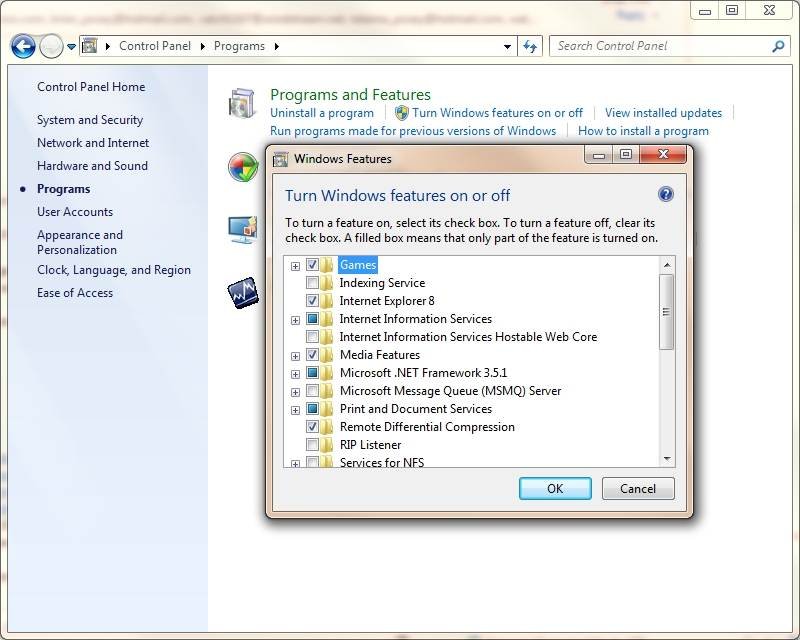Click the Programs and Features icon

tap(242, 103)
